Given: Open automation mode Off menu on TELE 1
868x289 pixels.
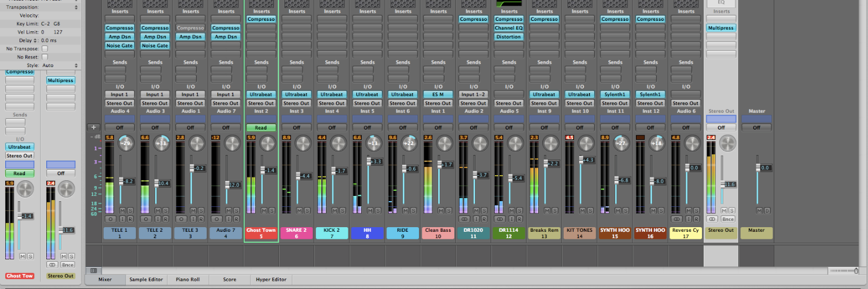Looking at the screenshot, I should point(120,128).
